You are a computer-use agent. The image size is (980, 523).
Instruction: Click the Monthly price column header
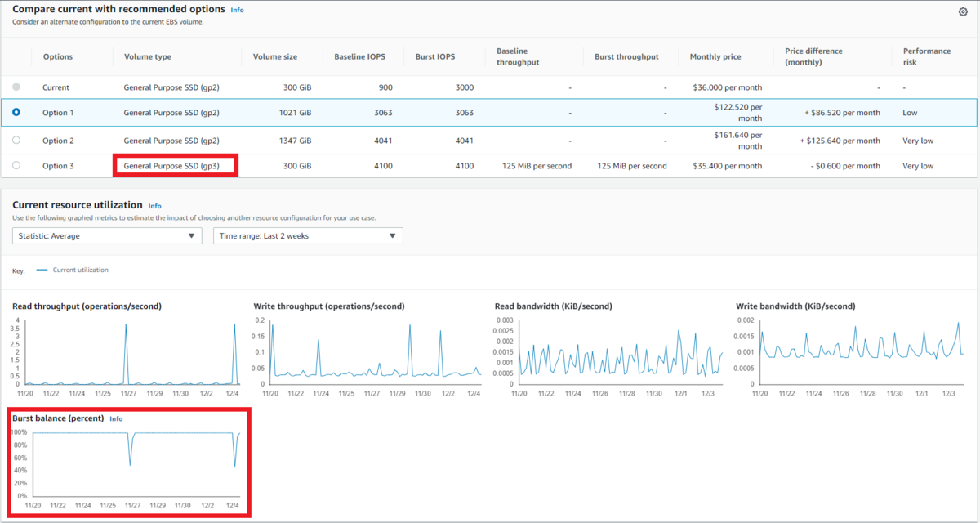(x=715, y=57)
